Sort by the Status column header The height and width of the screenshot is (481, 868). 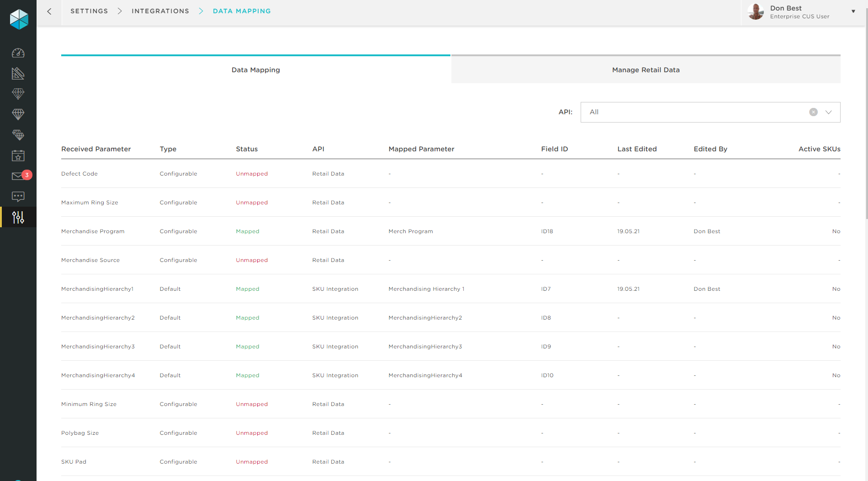tap(247, 149)
